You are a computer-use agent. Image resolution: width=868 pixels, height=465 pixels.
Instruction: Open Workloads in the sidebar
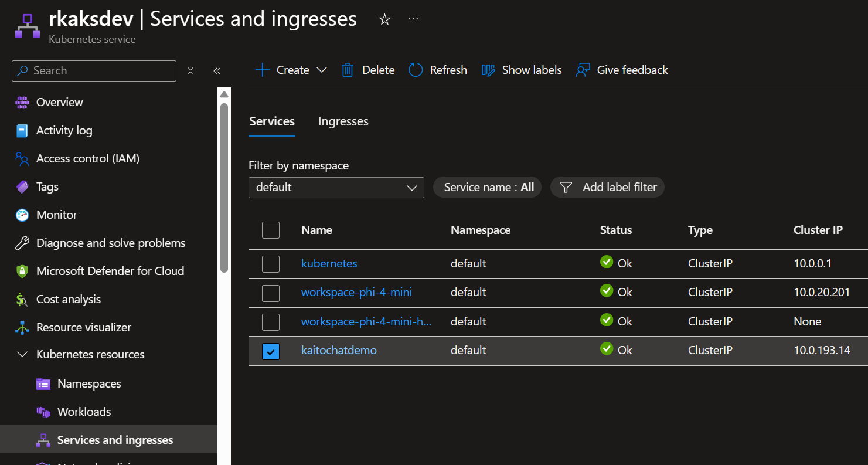84,412
